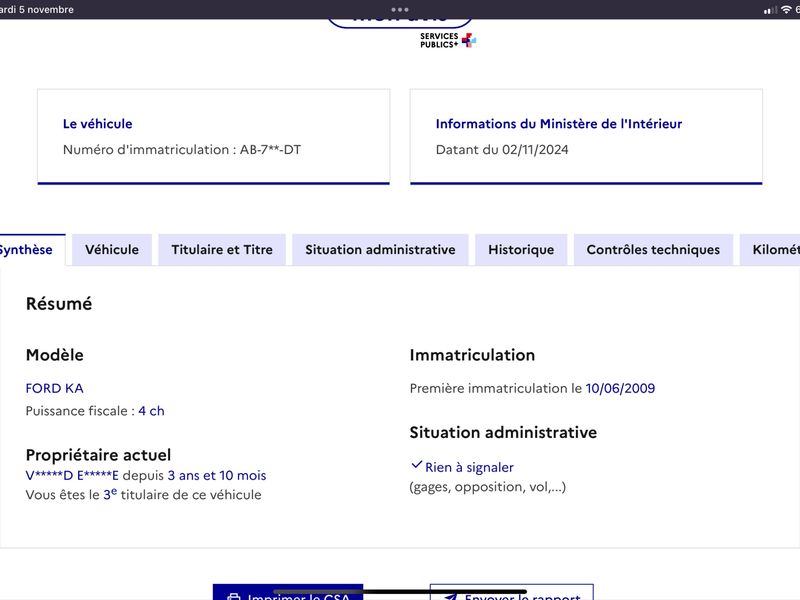Click the Résumé heading
The width and height of the screenshot is (800, 600).
(x=59, y=304)
